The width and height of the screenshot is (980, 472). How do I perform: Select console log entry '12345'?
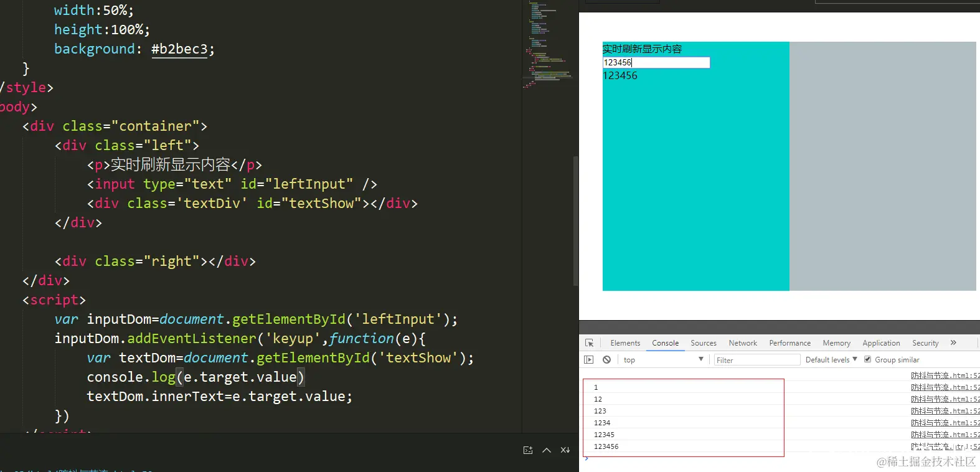[x=604, y=435]
